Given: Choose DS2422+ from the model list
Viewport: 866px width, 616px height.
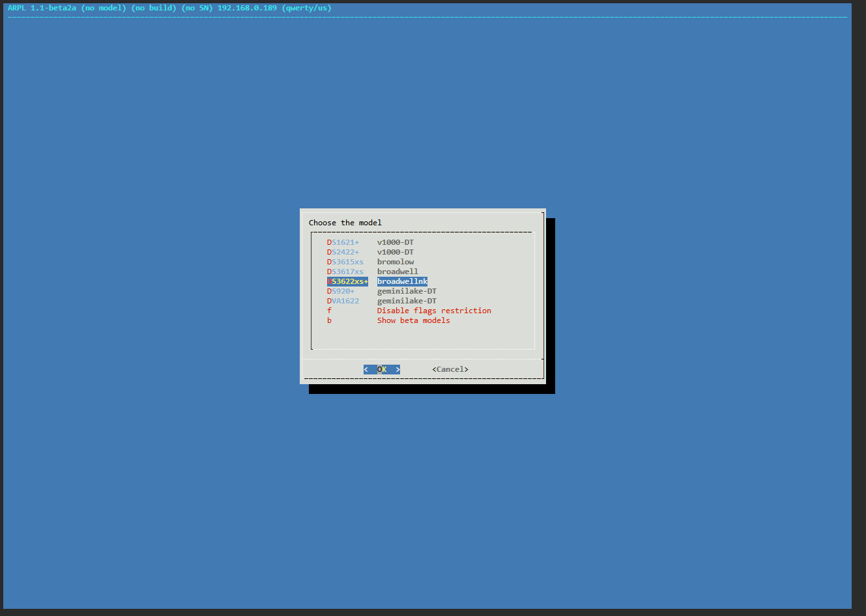Looking at the screenshot, I should (x=343, y=252).
